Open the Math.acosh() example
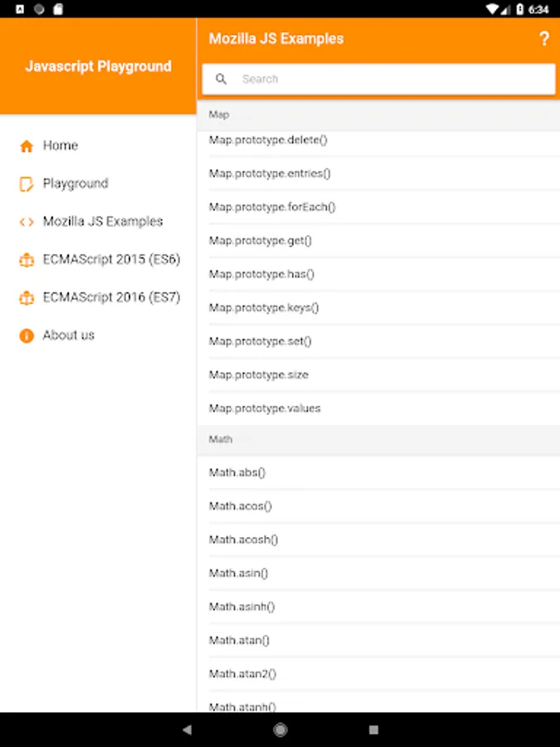Image resolution: width=560 pixels, height=747 pixels. 378,539
